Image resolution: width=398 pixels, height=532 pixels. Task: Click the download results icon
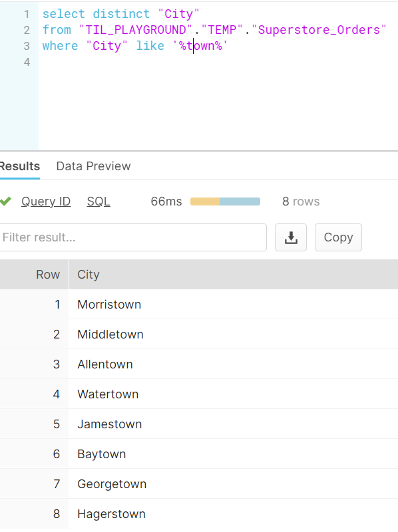click(291, 237)
